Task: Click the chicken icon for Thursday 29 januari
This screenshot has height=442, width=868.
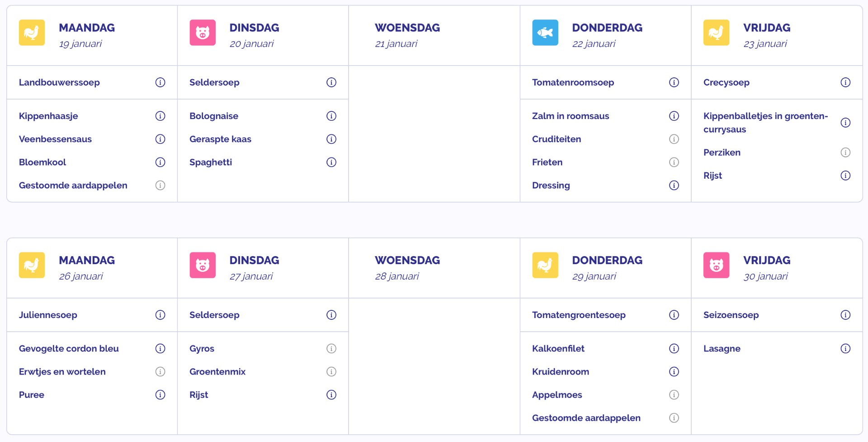Action: 545,265
